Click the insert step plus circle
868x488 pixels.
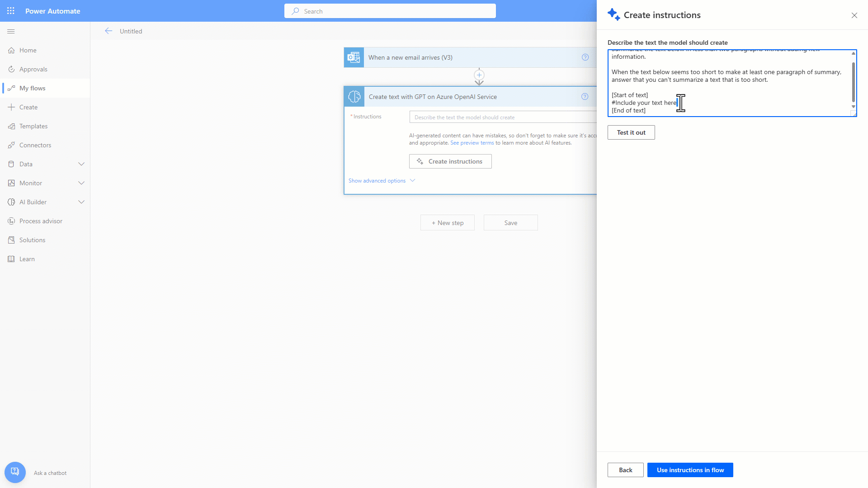[479, 75]
